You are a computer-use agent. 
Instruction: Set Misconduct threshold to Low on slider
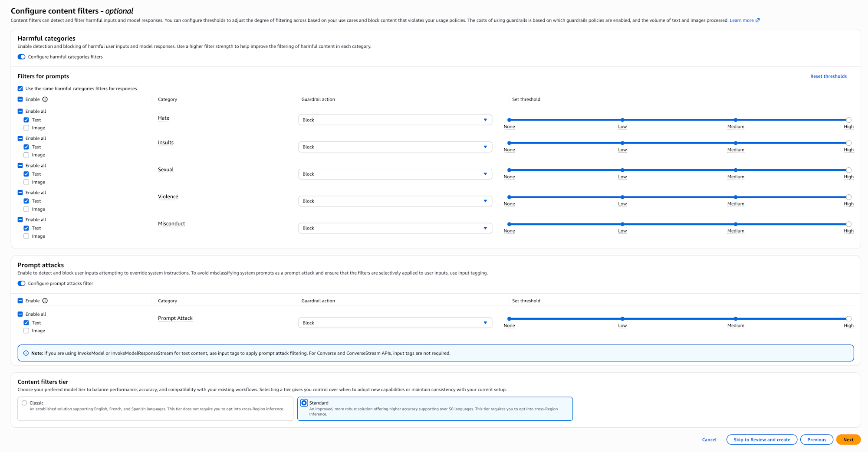point(622,224)
